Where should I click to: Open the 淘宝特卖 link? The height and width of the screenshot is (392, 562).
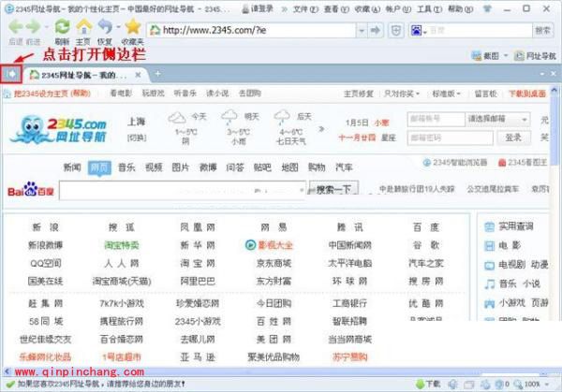tap(122, 245)
